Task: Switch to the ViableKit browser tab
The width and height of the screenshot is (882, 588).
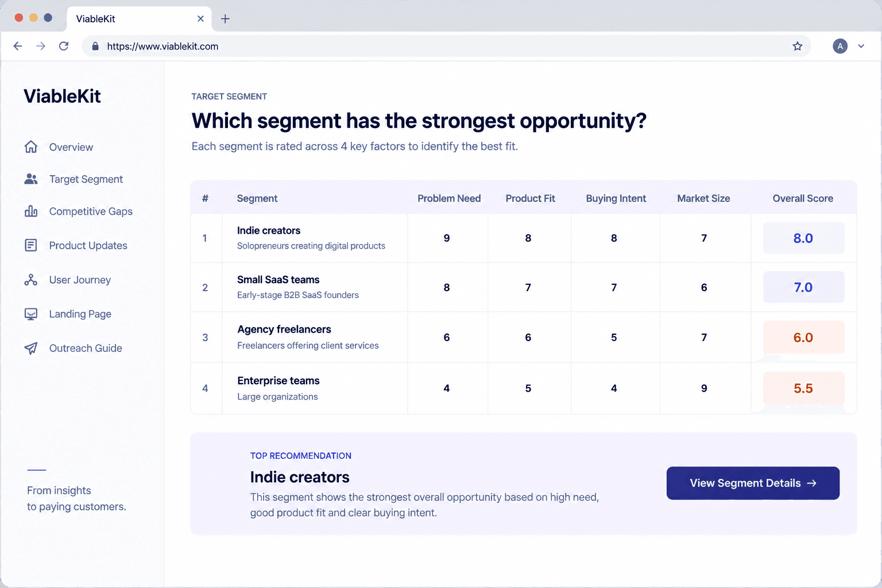Action: coord(139,19)
